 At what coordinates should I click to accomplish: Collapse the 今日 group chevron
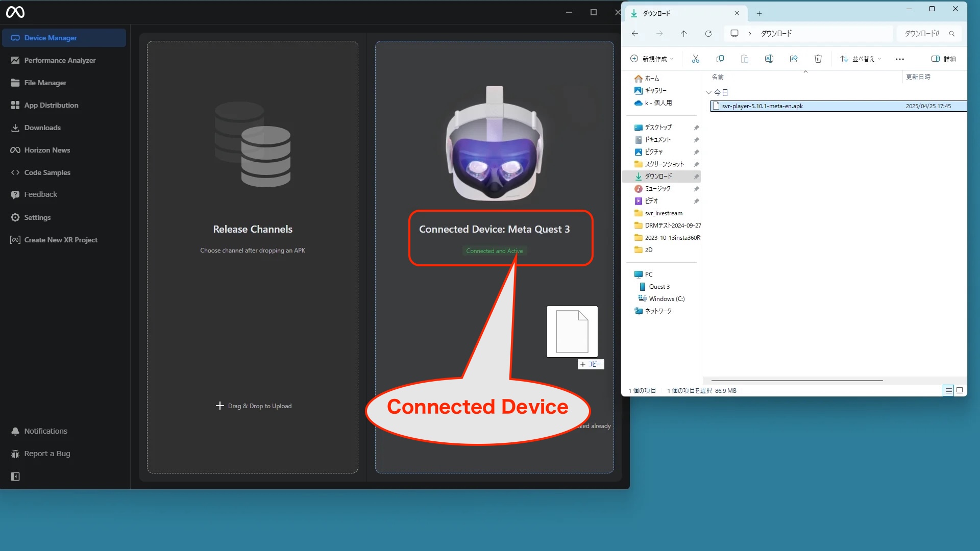708,92
